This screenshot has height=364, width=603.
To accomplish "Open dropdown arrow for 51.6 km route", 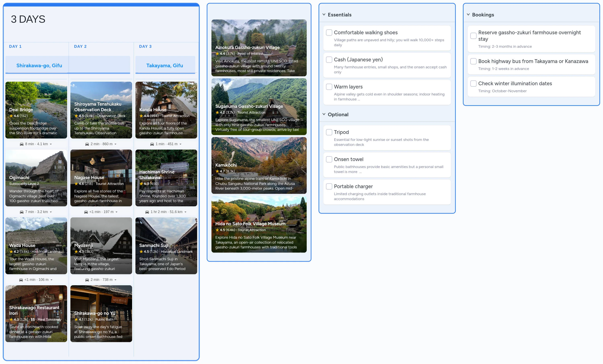I will [x=186, y=212].
